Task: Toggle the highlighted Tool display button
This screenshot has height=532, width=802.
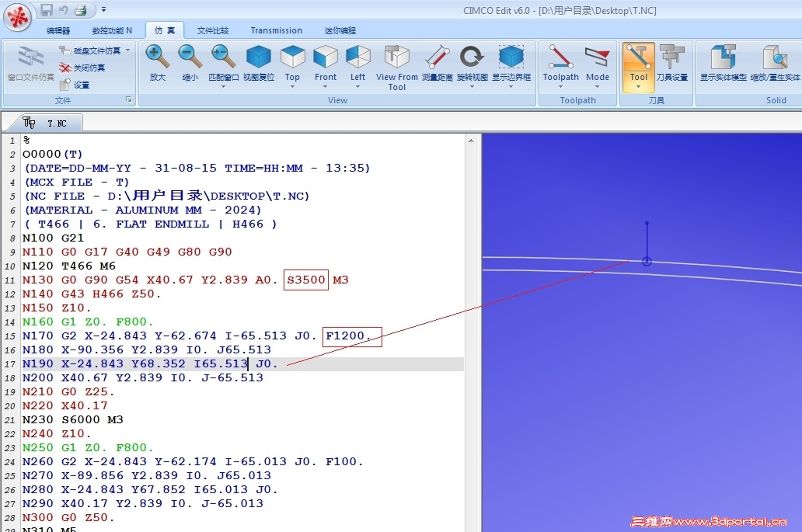Action: click(x=638, y=68)
